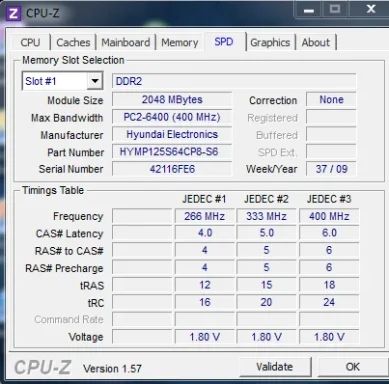Click CAS# Latency value 5.0
This screenshot has height=384, width=389.
coord(267,233)
